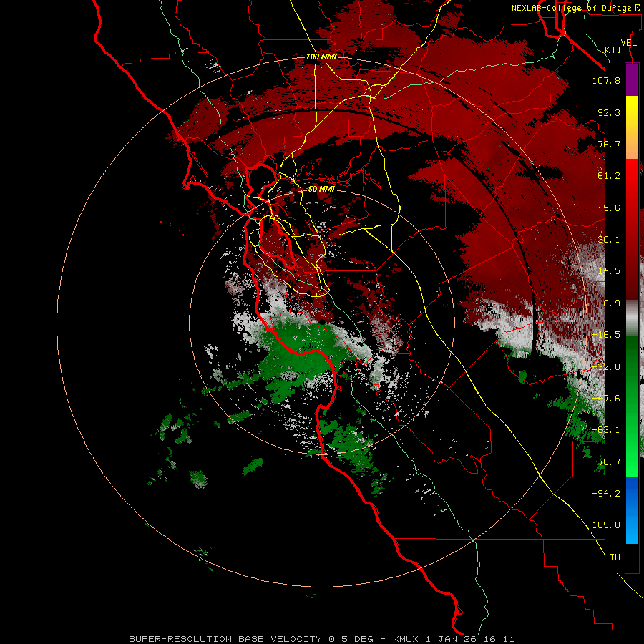Screen dimensions: 644x644
Task: Click the -94.2 velocity scale value
Action: pyautogui.click(x=606, y=493)
